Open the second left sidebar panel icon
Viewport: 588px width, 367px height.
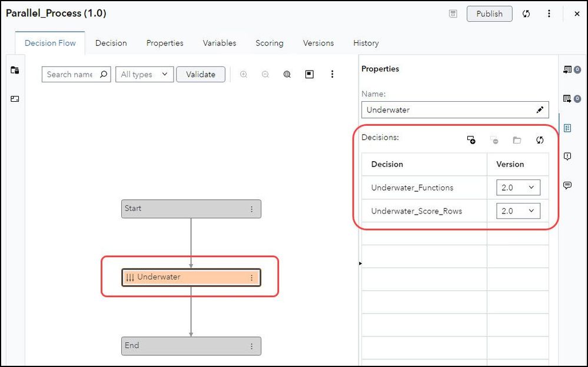pos(15,99)
